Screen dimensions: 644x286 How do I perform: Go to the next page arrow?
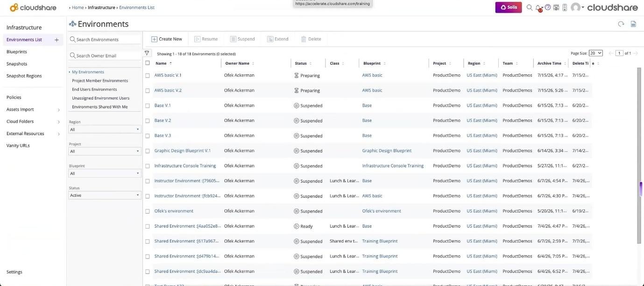click(x=636, y=53)
